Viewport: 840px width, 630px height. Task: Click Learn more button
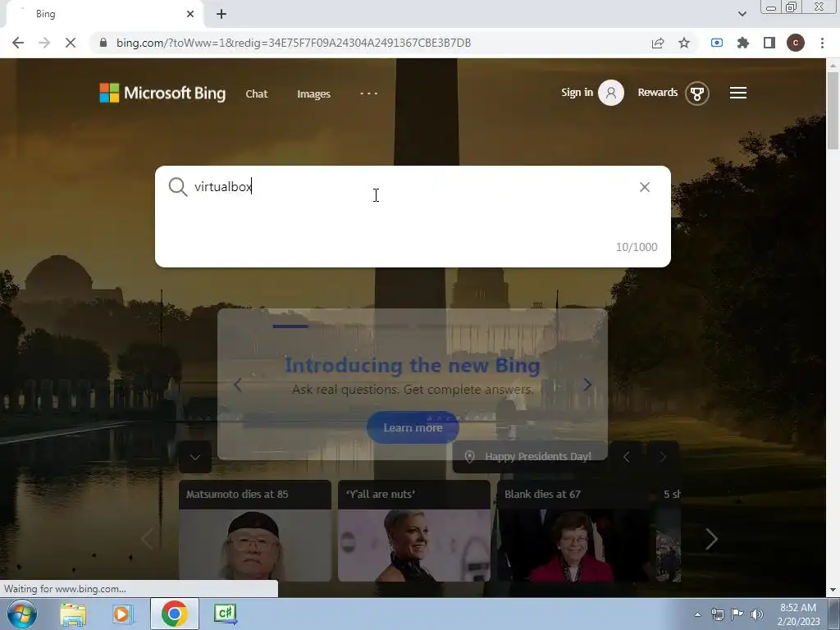(x=413, y=427)
